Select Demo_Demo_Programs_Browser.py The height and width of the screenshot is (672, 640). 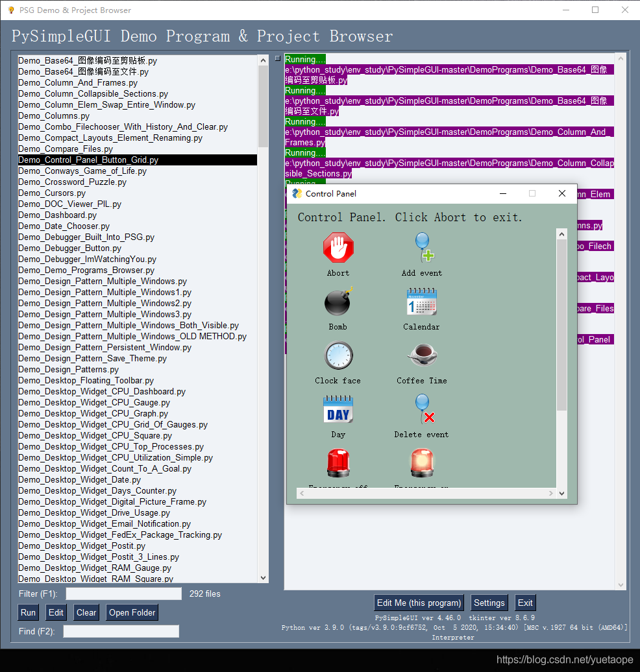click(137, 270)
